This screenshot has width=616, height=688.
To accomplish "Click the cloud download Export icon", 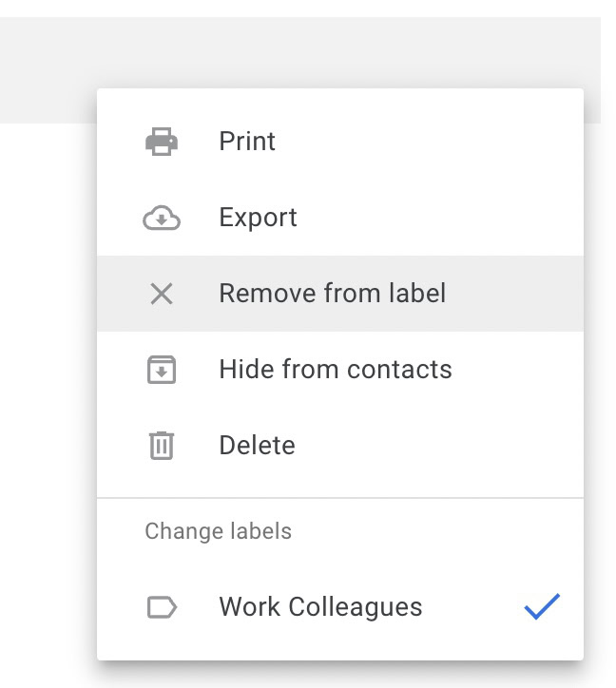I will pos(162,218).
